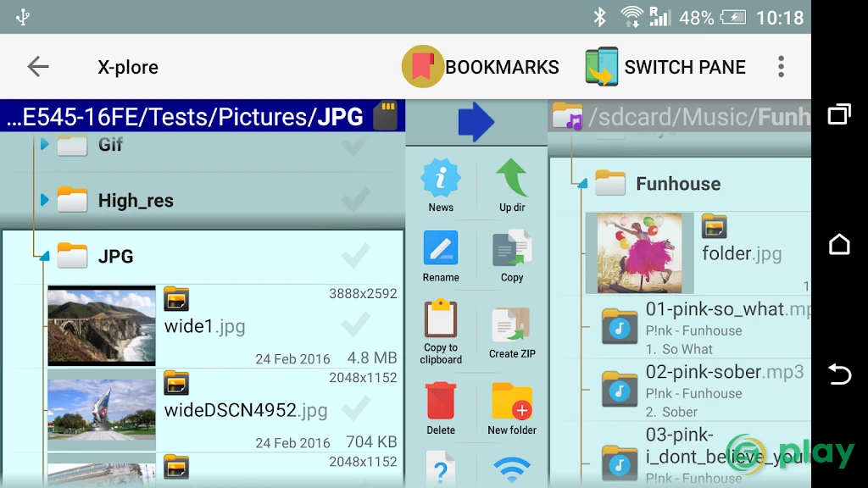868x488 pixels.
Task: Select the file name wide1.jpg
Action: (x=205, y=326)
